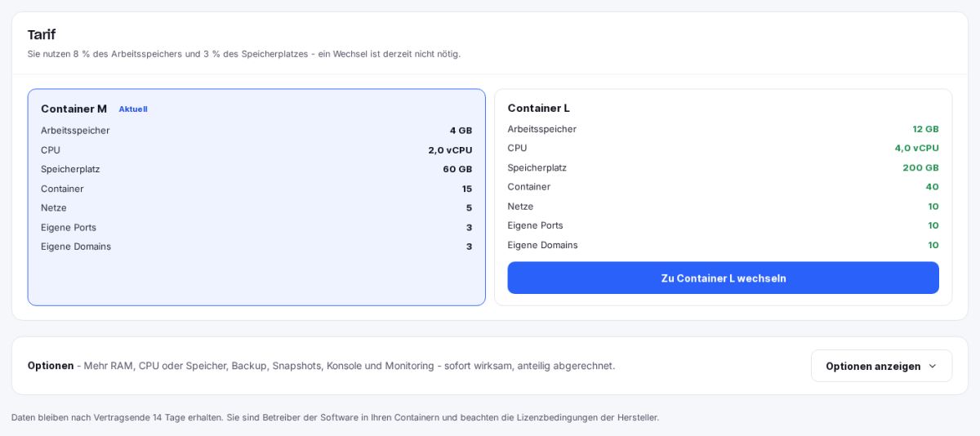Viewport: 980px width, 436px height.
Task: Click Netze label in Container L
Action: tap(521, 207)
